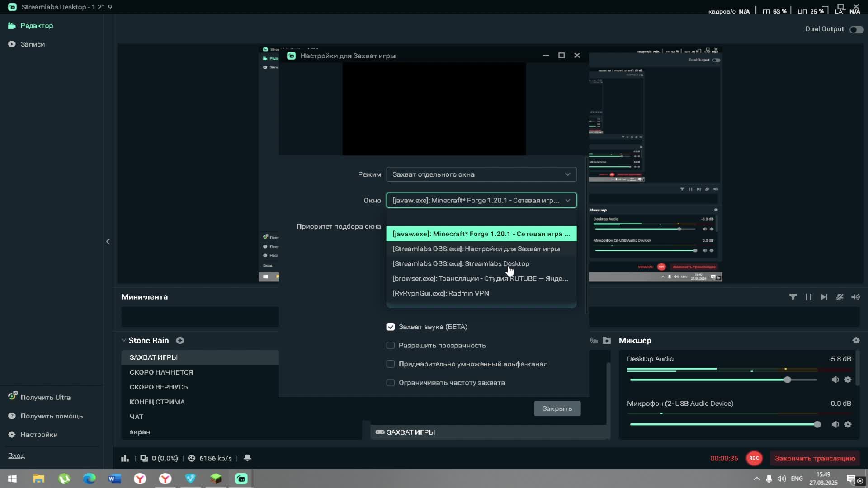The width and height of the screenshot is (868, 488).
Task: Select the javaw.exe Minecraft Forge window option
Action: tap(481, 234)
